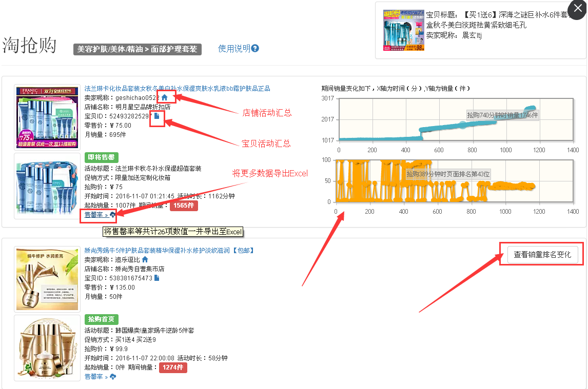Viewport: 588px width, 389px height.
Task: Click document icon beside 宝贝ID 538381675473
Action: pyautogui.click(x=157, y=278)
